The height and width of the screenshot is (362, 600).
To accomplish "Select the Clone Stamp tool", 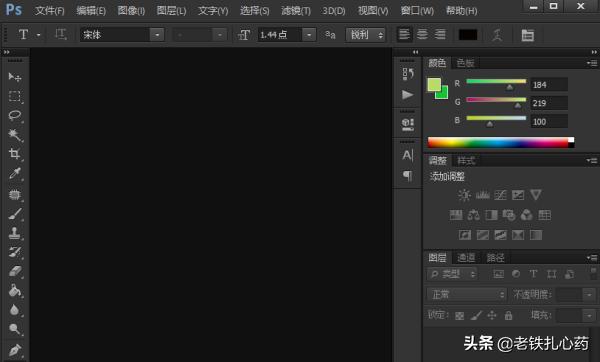I will coord(15,233).
